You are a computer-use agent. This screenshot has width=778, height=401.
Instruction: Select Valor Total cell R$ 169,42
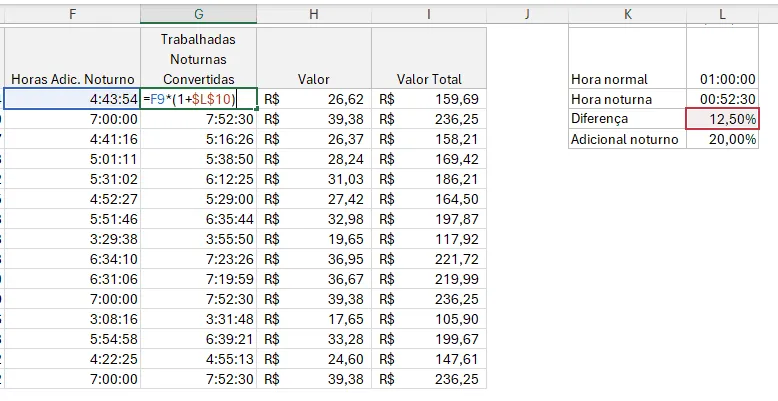[429, 159]
